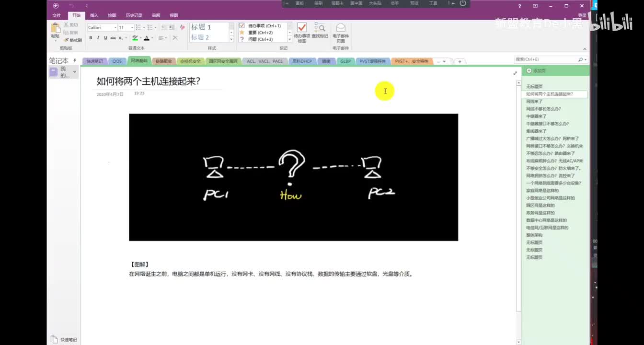Viewport: 644px width, 345px height.
Task: Switch to the Draw (绘图) ribbon tab
Action: [x=112, y=15]
